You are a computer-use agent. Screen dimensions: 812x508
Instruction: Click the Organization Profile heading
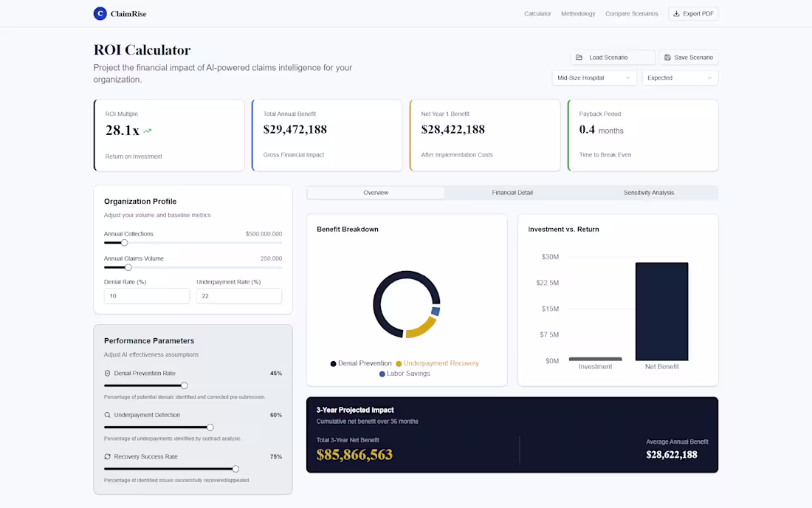point(140,202)
